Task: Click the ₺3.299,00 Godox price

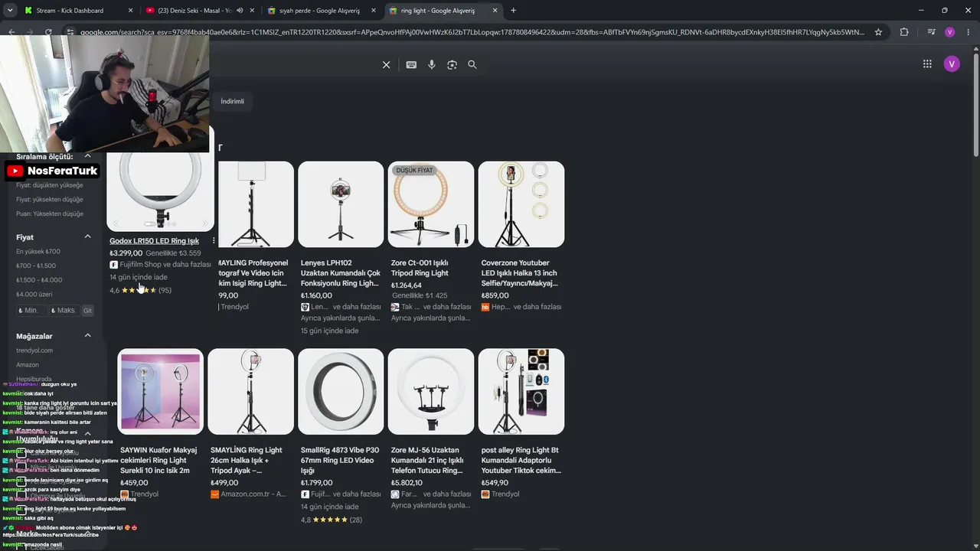Action: 126,253
